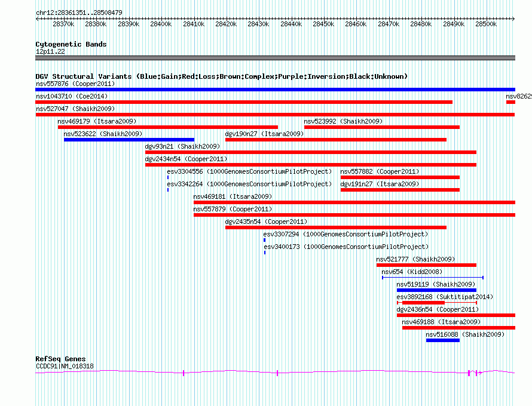The width and height of the screenshot is (532, 406).
Task: Select the dgv191n27 (Itsara2009) label
Action: 380,184
